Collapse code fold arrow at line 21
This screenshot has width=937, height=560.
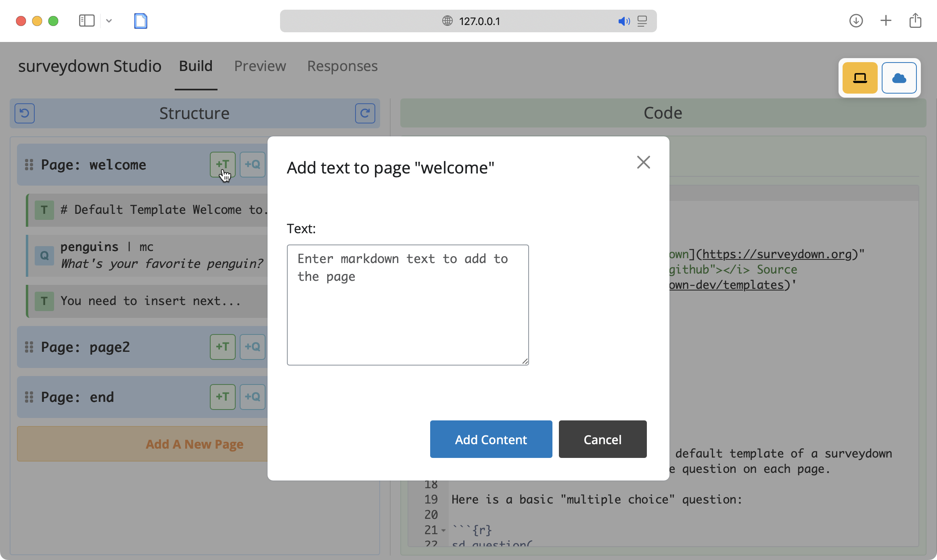point(443,530)
